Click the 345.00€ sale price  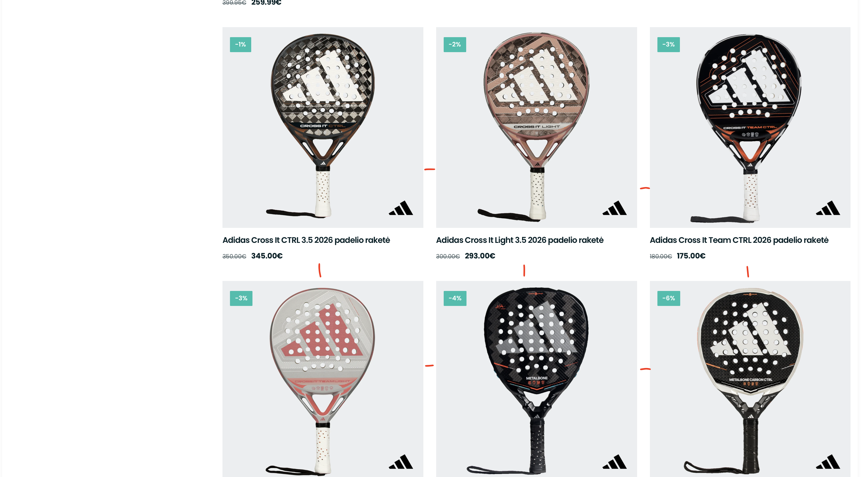[x=267, y=256]
